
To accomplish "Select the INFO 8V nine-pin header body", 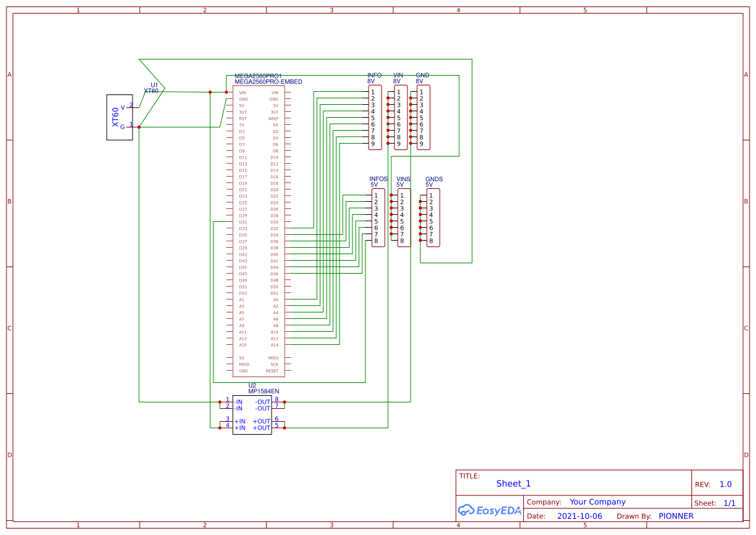I will coord(375,117).
